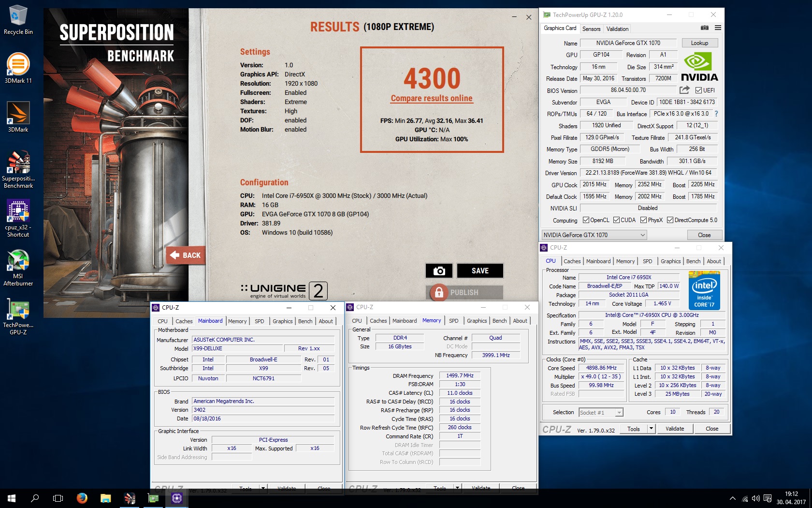This screenshot has height=508, width=812.
Task: Switch to CPU-Z in the taskbar
Action: pos(177,498)
